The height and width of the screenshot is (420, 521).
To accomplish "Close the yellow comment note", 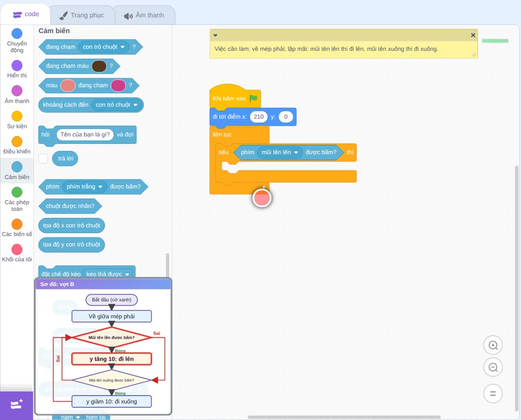I will click(473, 35).
